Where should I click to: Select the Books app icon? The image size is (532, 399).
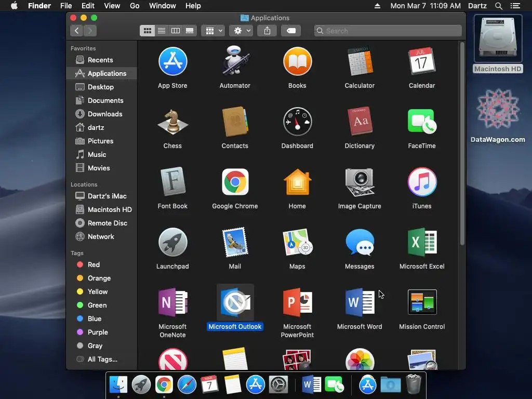point(297,61)
